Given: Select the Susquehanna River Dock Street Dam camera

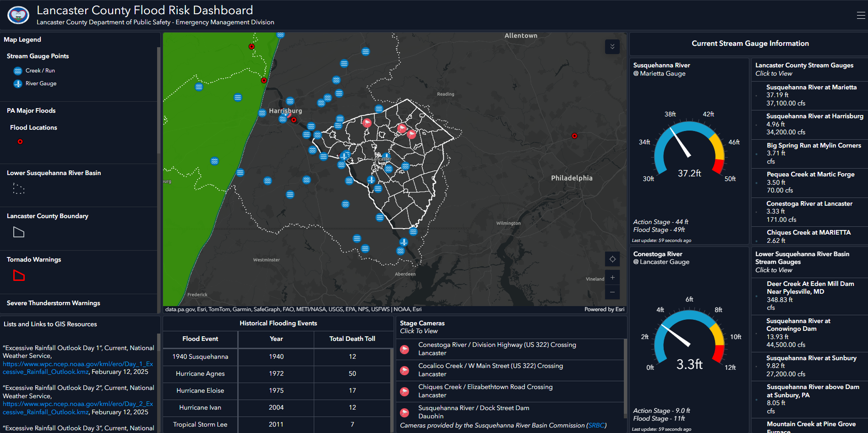Looking at the screenshot, I should click(x=473, y=411).
